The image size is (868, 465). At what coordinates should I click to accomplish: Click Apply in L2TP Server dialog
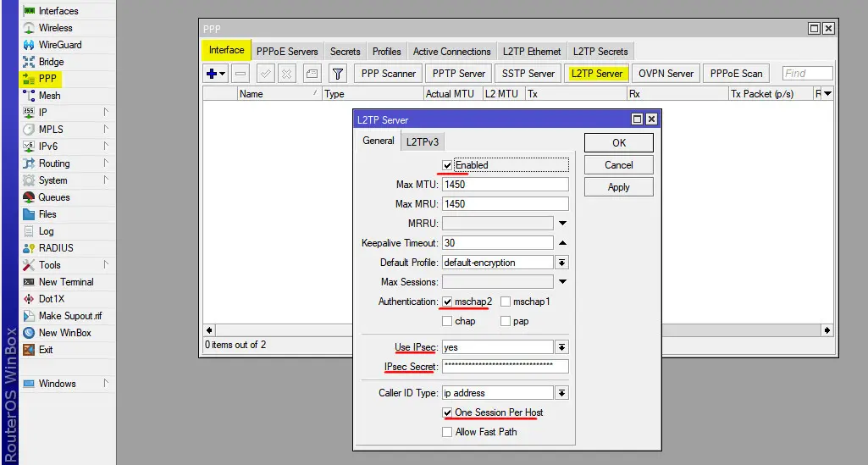619,187
